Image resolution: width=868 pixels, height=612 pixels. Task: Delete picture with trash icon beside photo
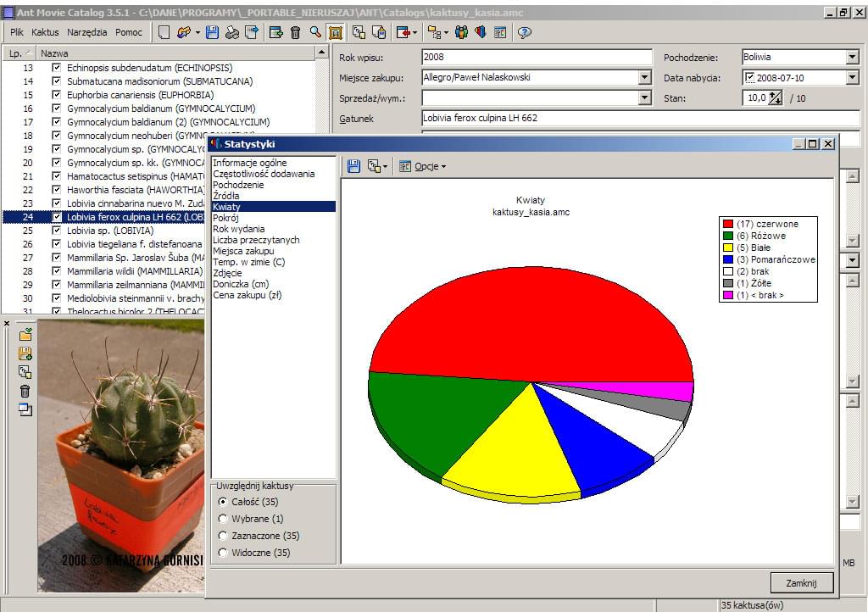pyautogui.click(x=25, y=391)
